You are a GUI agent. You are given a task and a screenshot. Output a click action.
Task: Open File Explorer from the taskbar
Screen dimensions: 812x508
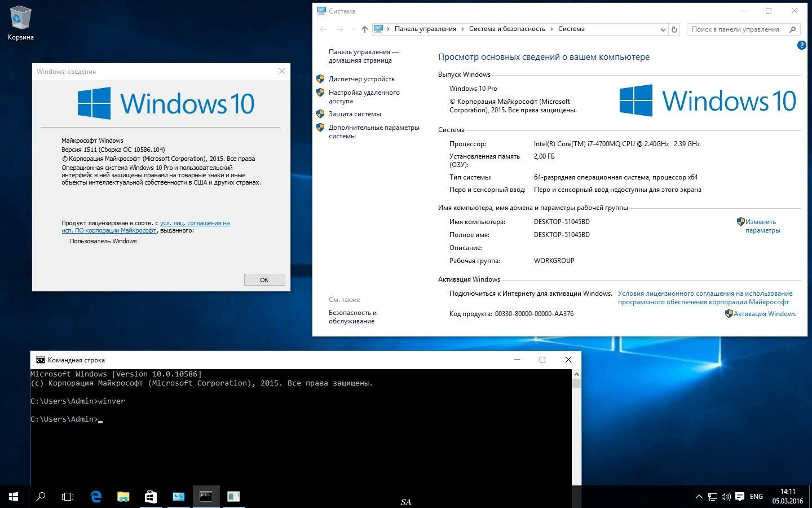click(123, 497)
